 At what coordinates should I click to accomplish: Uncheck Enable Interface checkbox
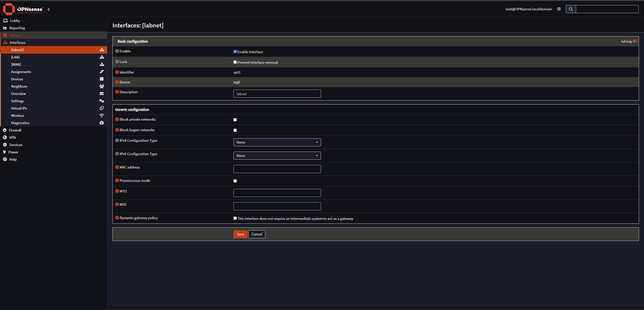(235, 52)
